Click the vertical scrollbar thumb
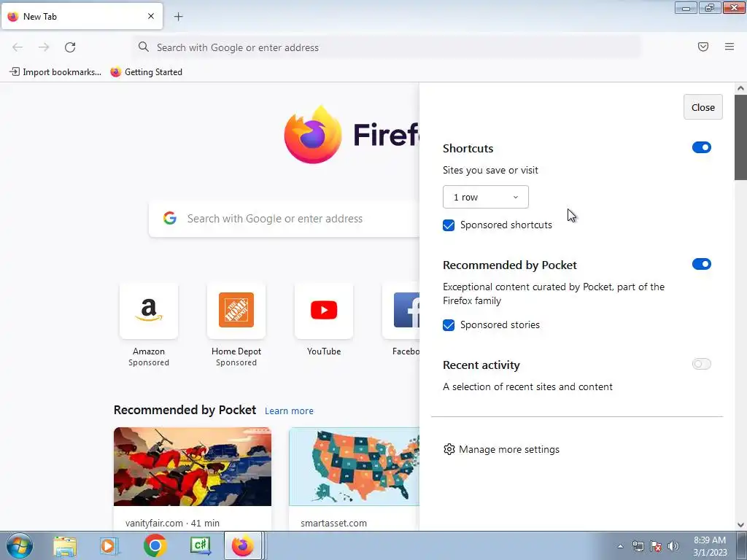 click(740, 138)
